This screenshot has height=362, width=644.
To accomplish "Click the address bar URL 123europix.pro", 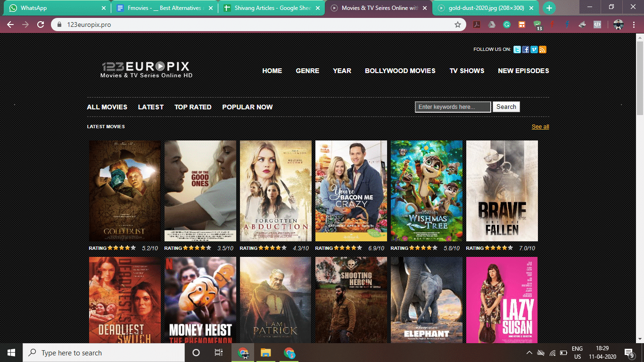I will point(89,25).
